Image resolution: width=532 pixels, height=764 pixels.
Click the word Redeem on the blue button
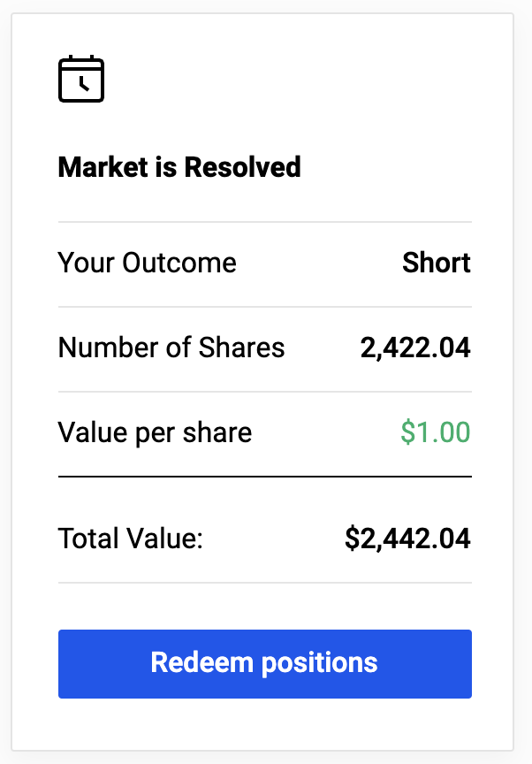point(202,662)
